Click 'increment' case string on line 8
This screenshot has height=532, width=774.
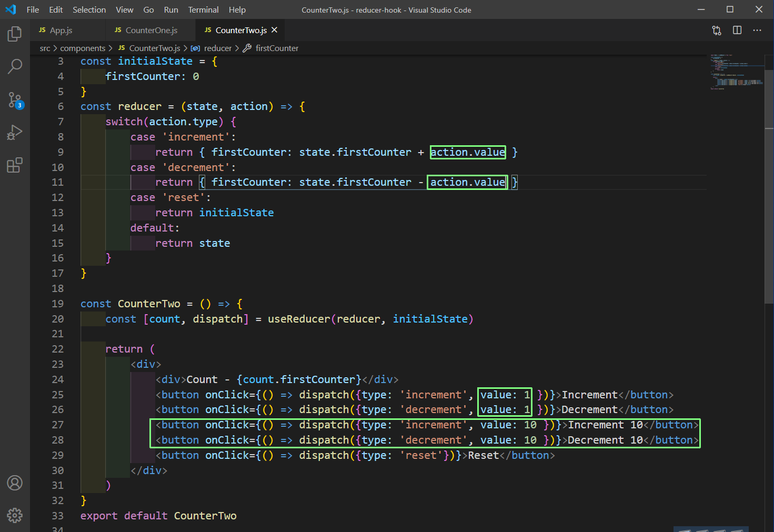coord(196,137)
